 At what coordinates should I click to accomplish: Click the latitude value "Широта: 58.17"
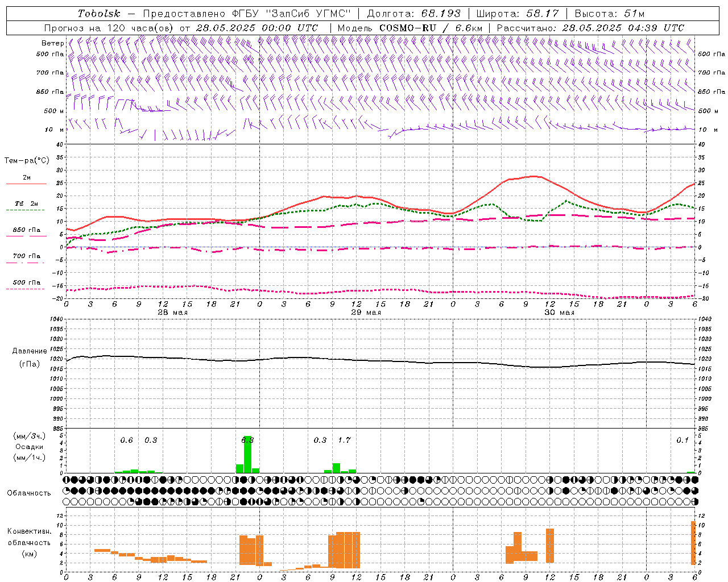pyautogui.click(x=518, y=14)
